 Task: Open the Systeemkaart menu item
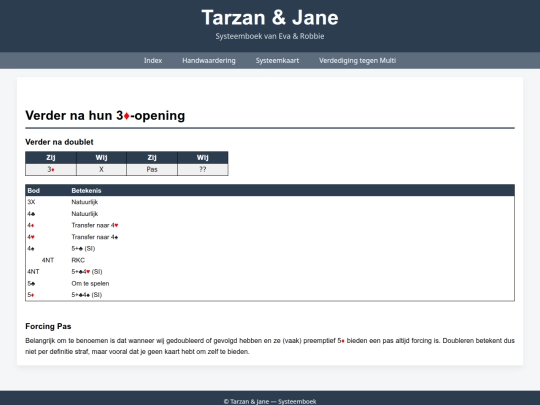pyautogui.click(x=277, y=61)
